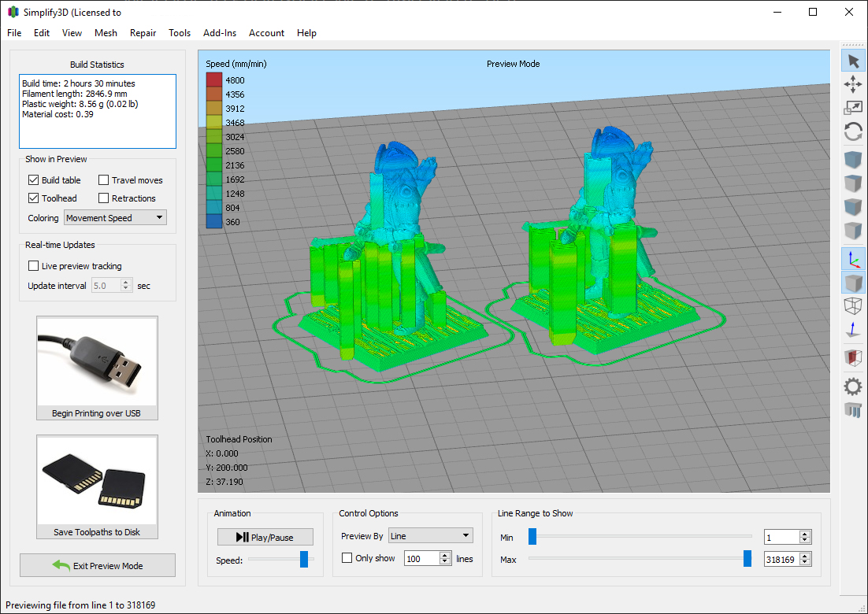Enable Travel moves in preview
Viewport: 868px width, 614px height.
[x=103, y=179]
